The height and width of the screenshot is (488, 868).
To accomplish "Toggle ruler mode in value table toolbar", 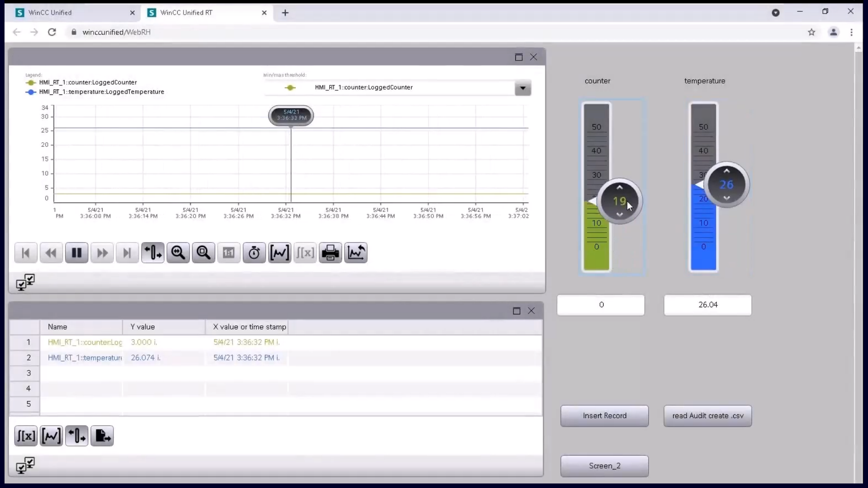I will coord(76,436).
